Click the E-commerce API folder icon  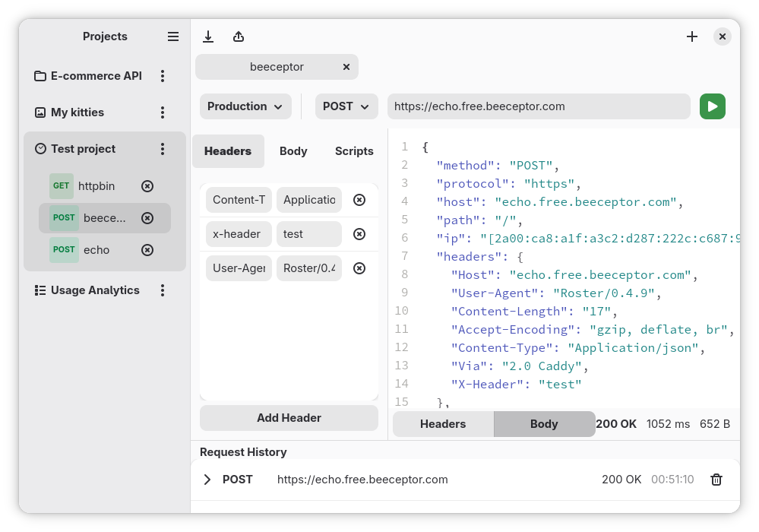40,76
